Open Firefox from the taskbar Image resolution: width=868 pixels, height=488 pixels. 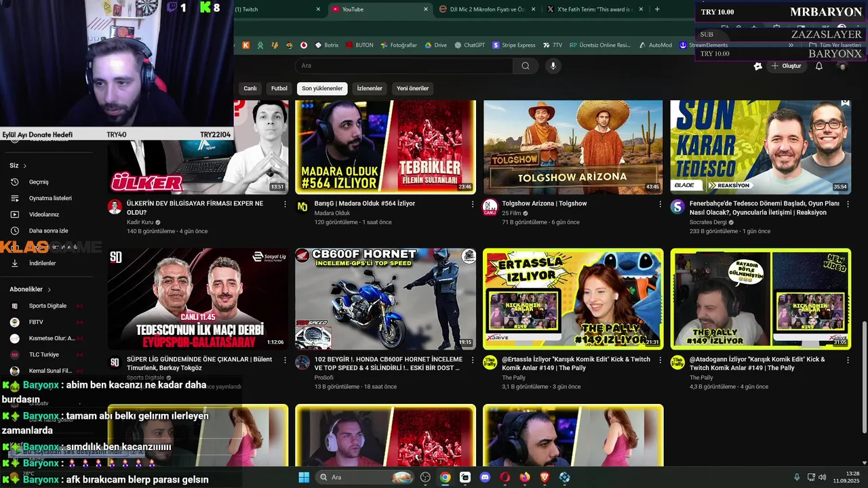coord(525,477)
